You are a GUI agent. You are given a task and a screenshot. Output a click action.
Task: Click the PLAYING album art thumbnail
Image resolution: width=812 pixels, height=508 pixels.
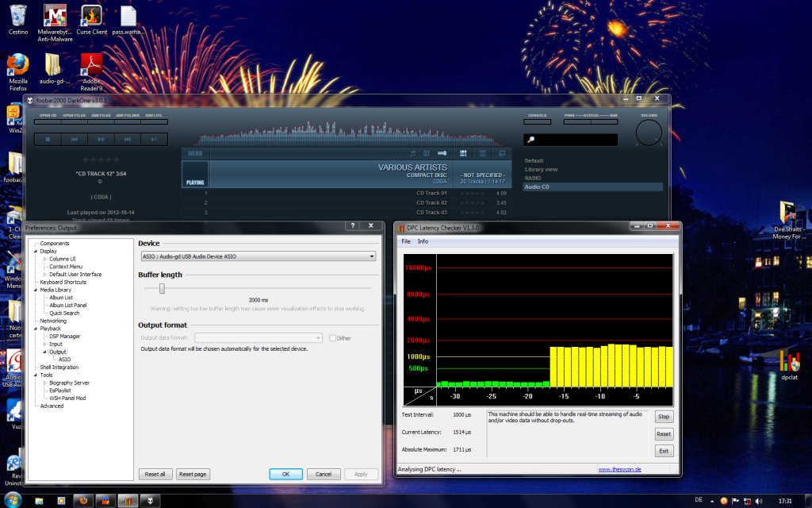(x=195, y=174)
